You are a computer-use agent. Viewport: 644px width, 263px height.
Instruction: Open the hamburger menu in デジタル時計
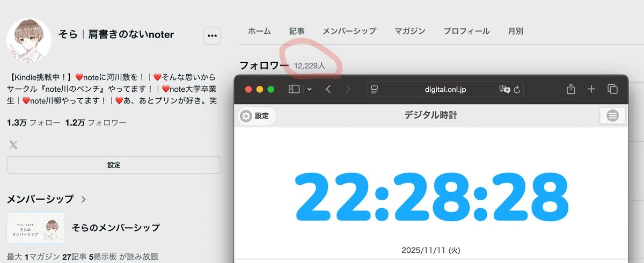612,115
